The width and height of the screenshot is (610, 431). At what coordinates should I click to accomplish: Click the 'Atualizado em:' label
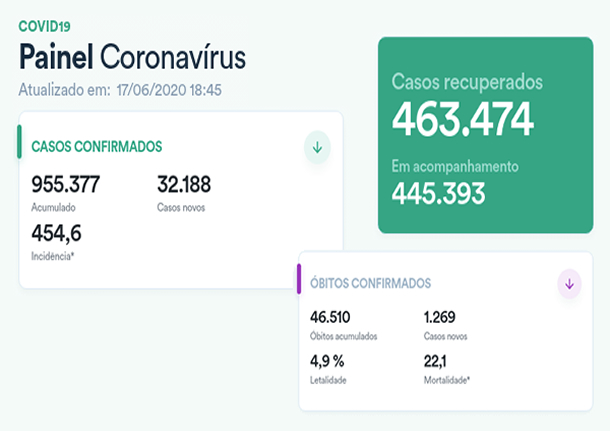61,90
